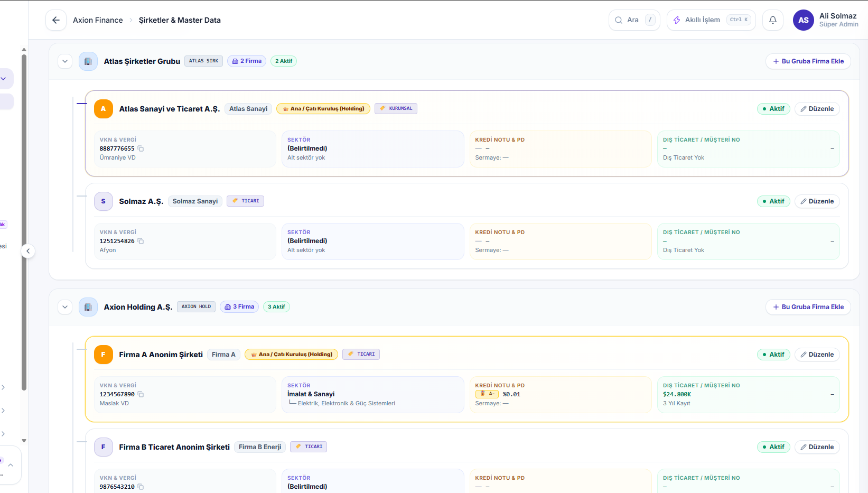Screen dimensions: 868x493
Task: Click Axion Holding A.Ş. building icon
Action: (88, 307)
